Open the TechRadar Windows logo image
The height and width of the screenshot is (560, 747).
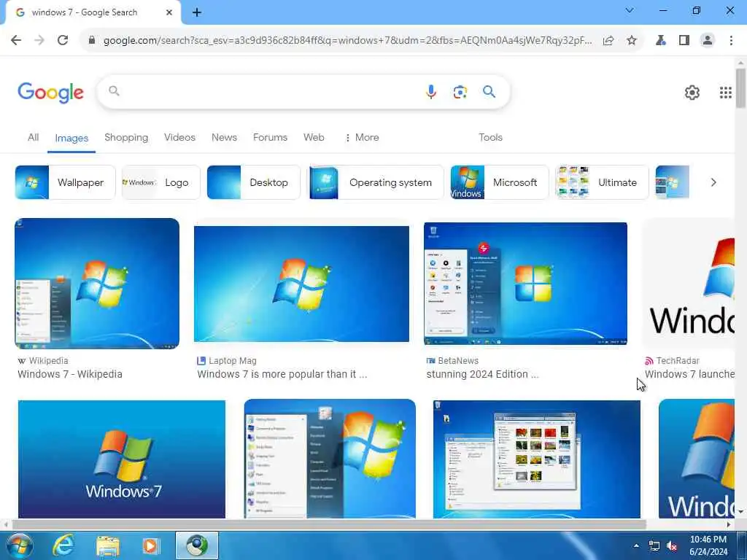click(689, 284)
